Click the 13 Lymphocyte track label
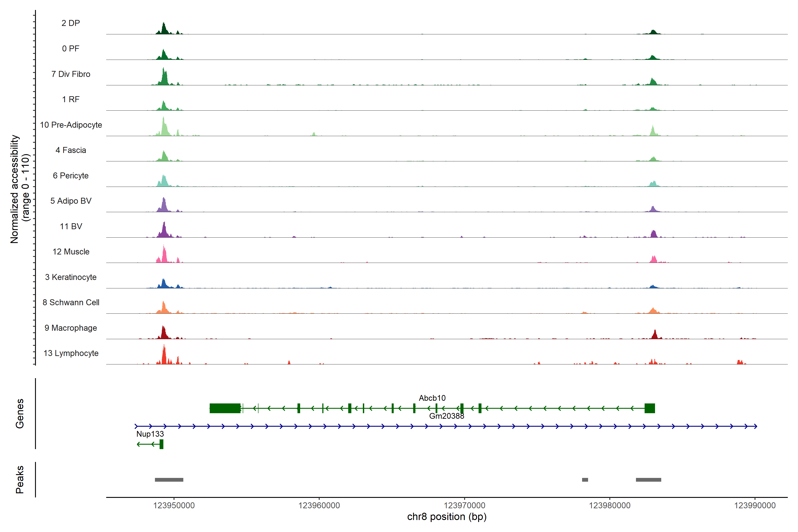This screenshot has width=798, height=532. tap(71, 353)
